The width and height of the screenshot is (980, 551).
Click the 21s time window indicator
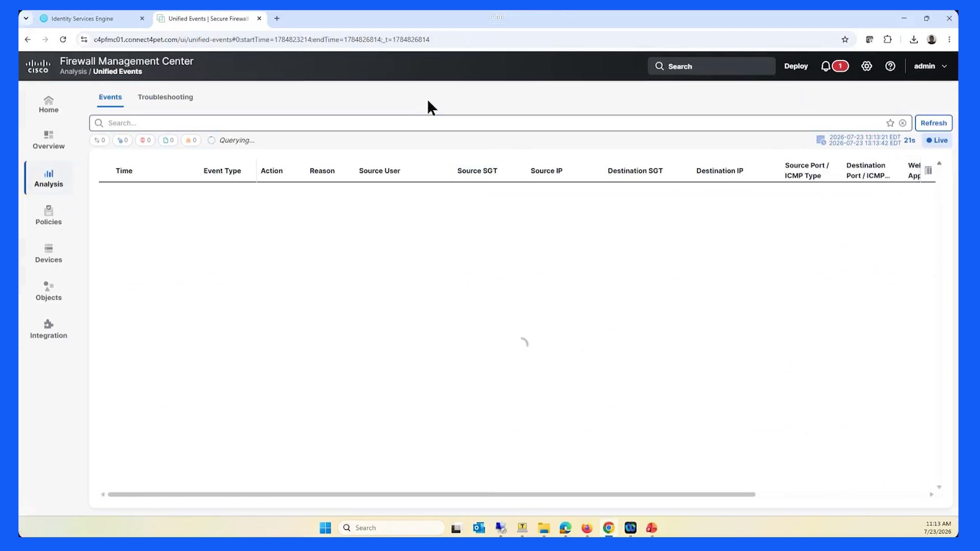pos(910,140)
